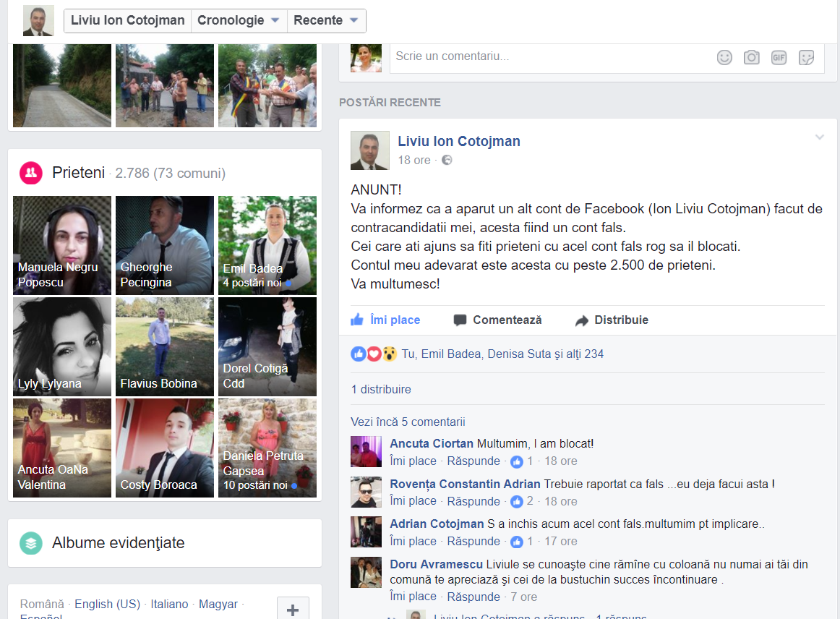
Task: Open Rovența Constantin Adrian's profile
Action: pos(465,484)
